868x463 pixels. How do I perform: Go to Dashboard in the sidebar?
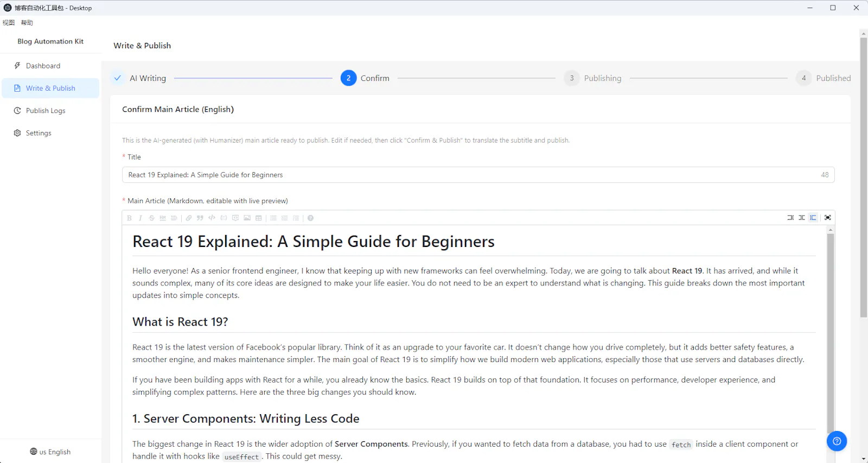[x=50, y=66]
